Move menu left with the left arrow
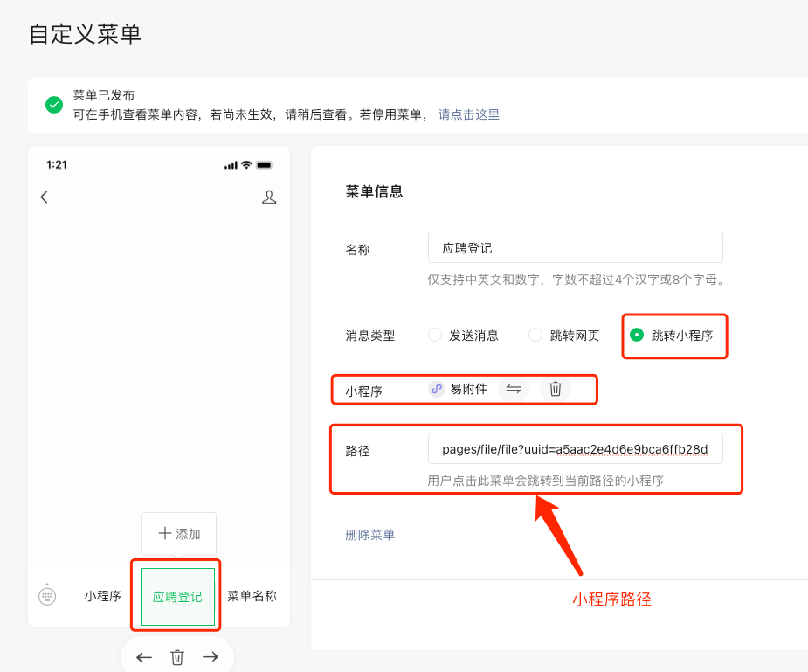 point(144,657)
